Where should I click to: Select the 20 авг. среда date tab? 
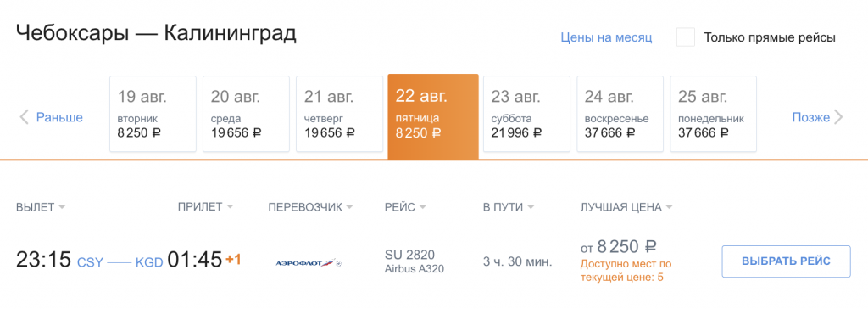click(x=247, y=114)
